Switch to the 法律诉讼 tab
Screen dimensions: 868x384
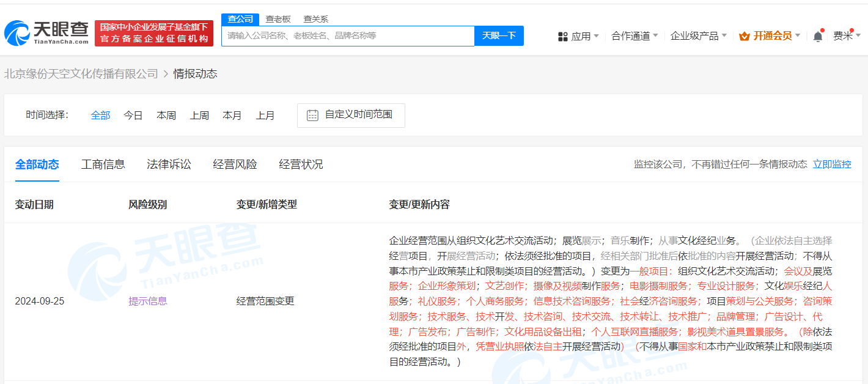pyautogui.click(x=169, y=164)
